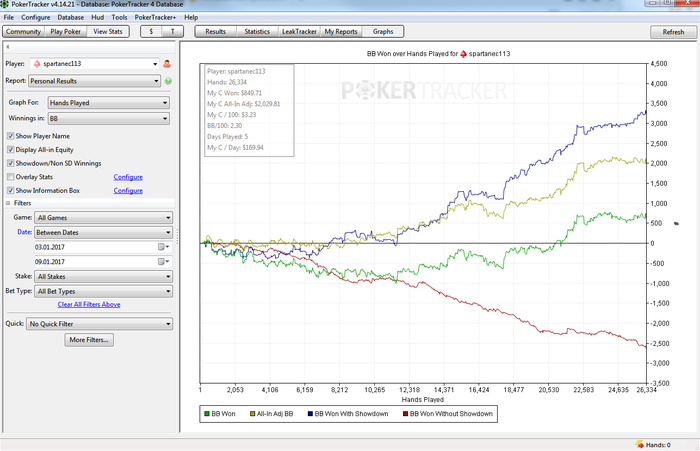Click the graph information box
The width and height of the screenshot is (700, 451).
pos(249,110)
